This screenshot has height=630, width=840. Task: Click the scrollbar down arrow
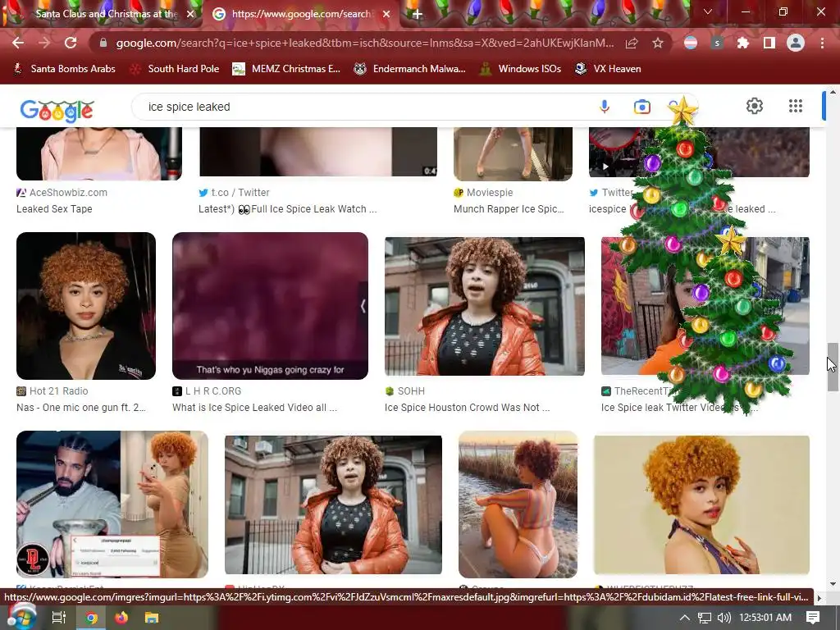(x=833, y=584)
